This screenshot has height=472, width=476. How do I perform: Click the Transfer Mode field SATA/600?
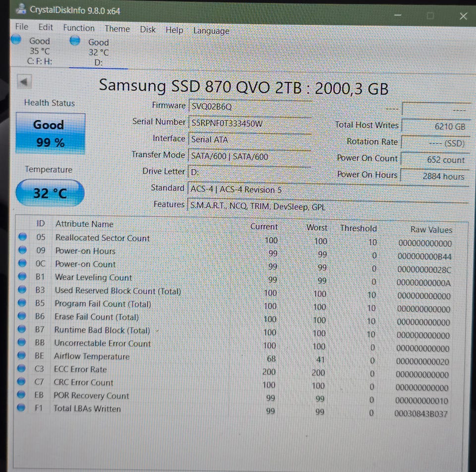pyautogui.click(x=249, y=156)
